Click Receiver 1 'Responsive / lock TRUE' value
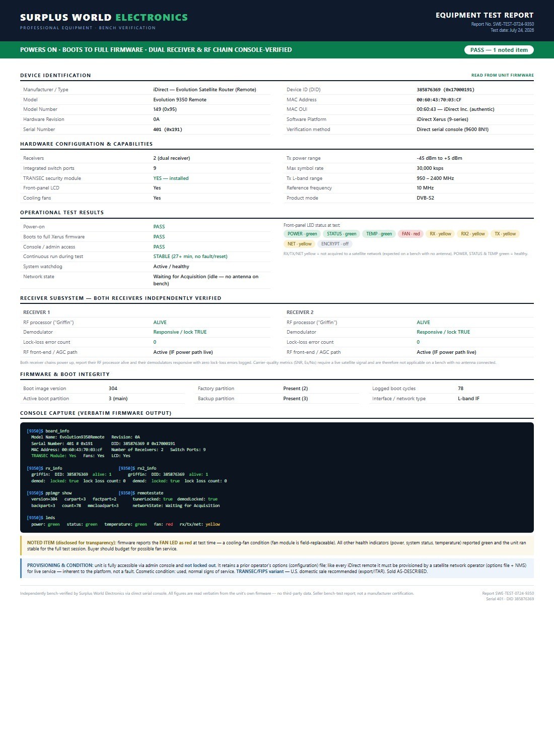554x756 pixels. coord(180,332)
